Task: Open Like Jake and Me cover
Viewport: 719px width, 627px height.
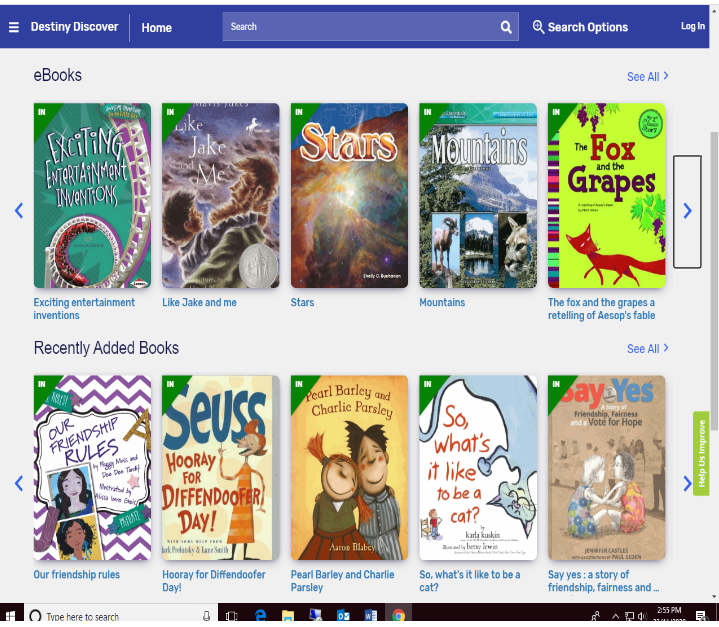Action: pyautogui.click(x=221, y=195)
